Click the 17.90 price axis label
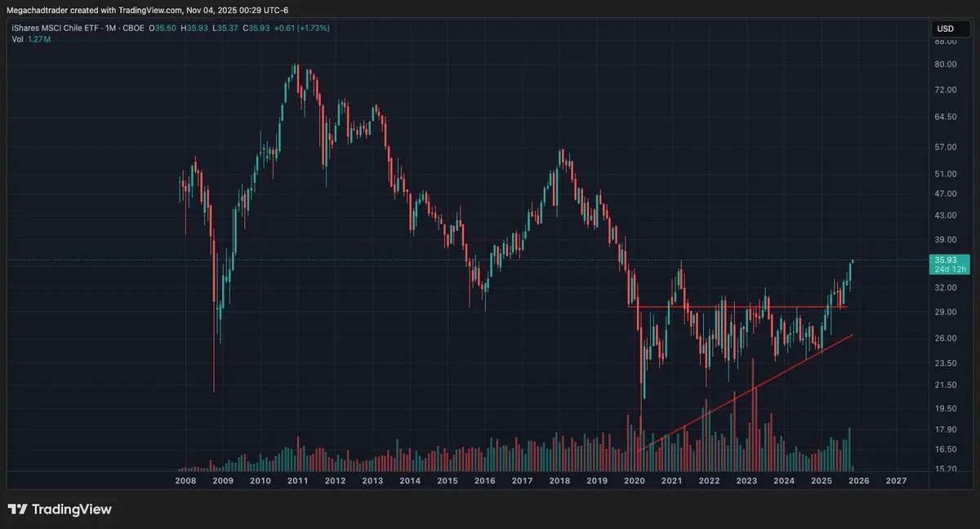This screenshot has width=980, height=529. click(x=946, y=430)
